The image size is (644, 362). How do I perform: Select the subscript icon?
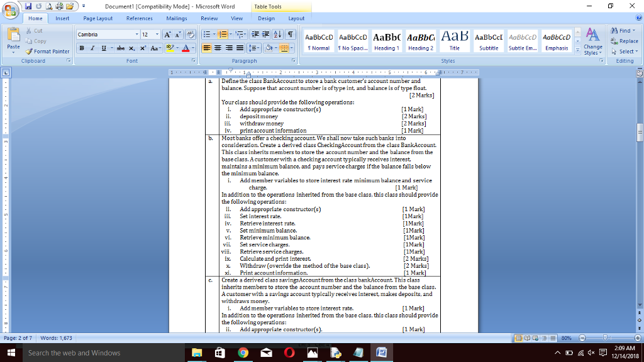(x=131, y=48)
